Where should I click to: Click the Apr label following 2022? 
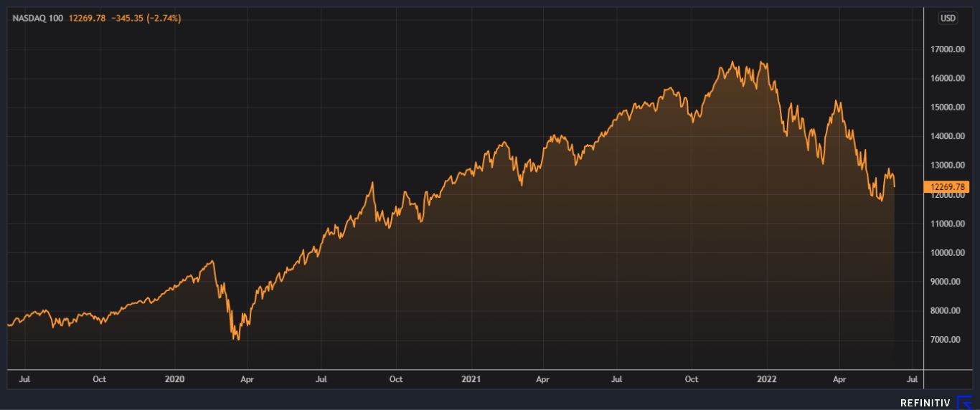point(839,379)
